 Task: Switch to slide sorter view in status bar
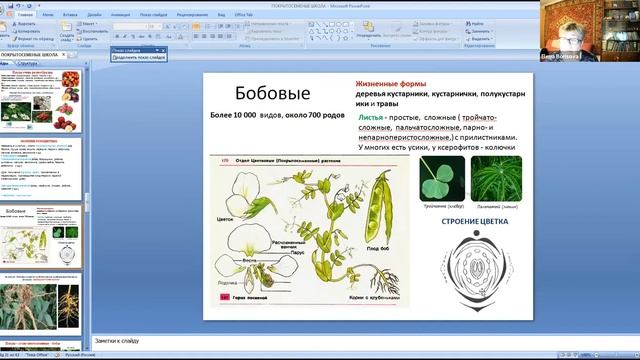tap(569, 355)
